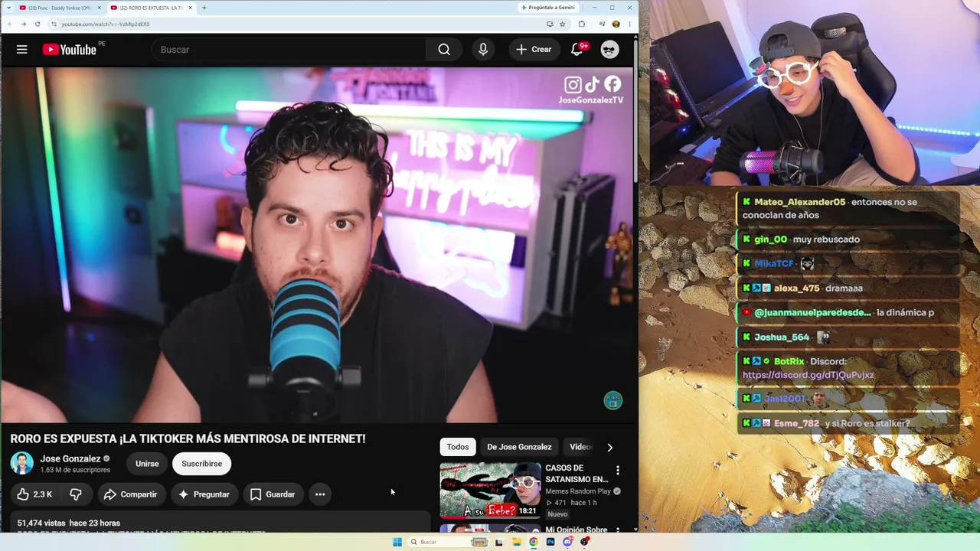The image size is (980, 551).
Task: Click Pregúntale a Gemini button
Action: 547,8
